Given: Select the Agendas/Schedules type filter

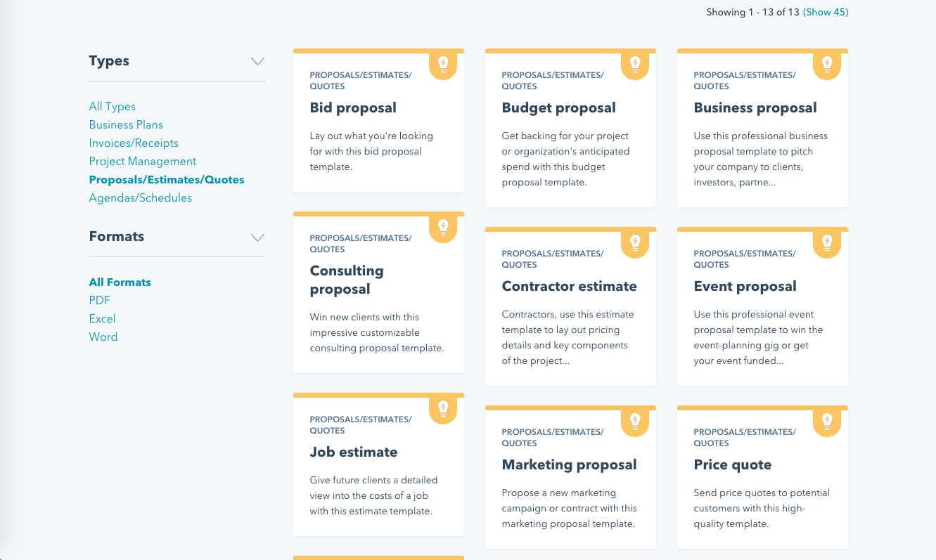Looking at the screenshot, I should 141,197.
